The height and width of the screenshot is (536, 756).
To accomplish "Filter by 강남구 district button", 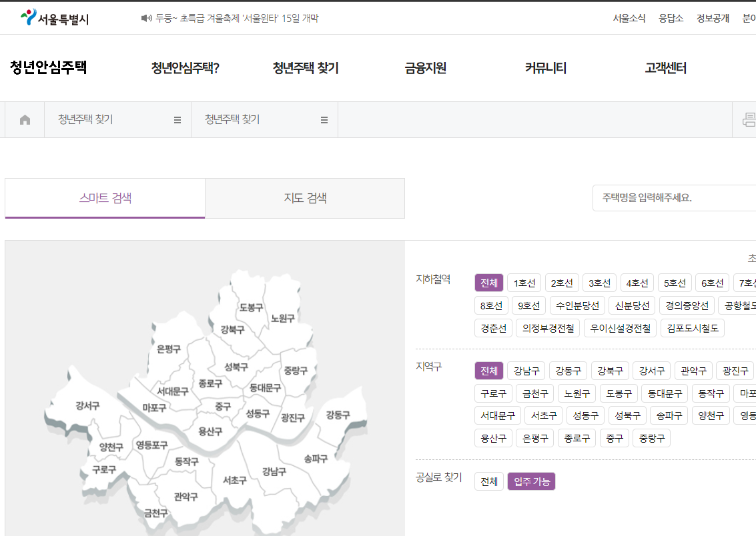I will click(x=526, y=371).
